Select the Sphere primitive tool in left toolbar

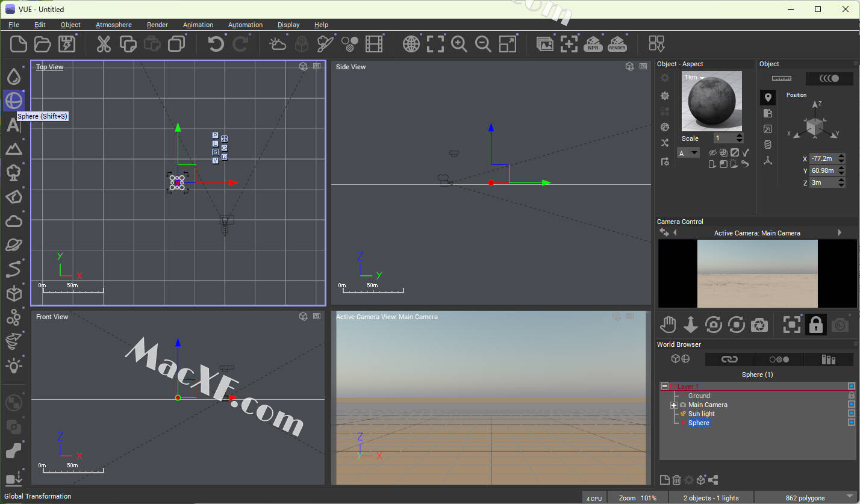coord(13,101)
